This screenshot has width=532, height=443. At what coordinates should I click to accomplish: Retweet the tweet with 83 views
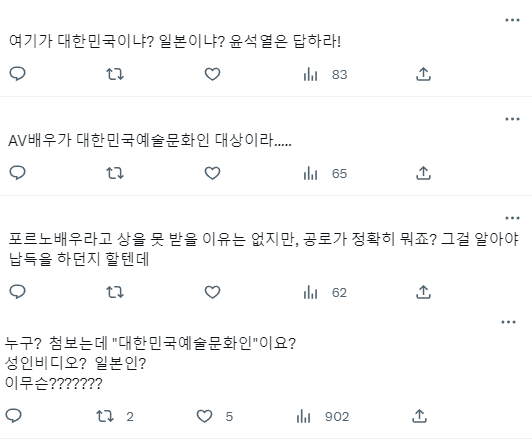[115, 74]
